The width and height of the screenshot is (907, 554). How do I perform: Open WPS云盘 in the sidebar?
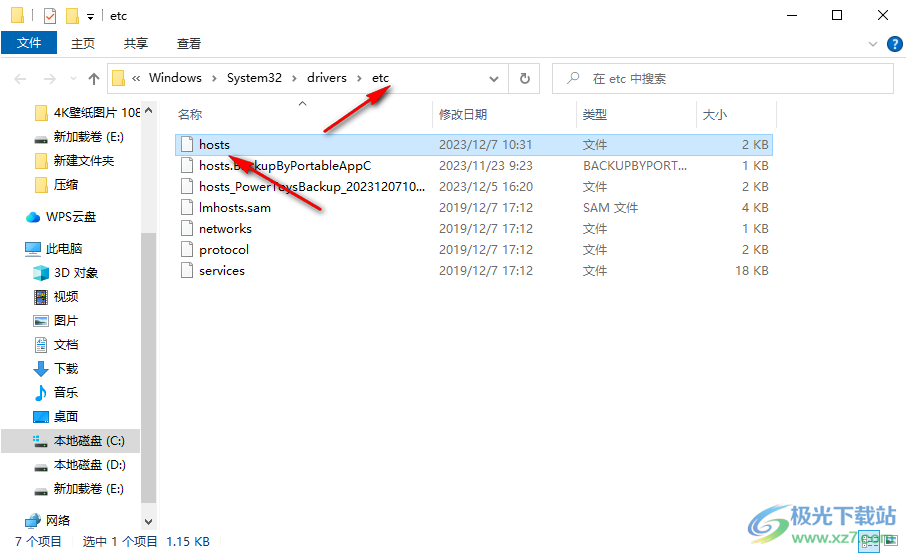[61, 217]
